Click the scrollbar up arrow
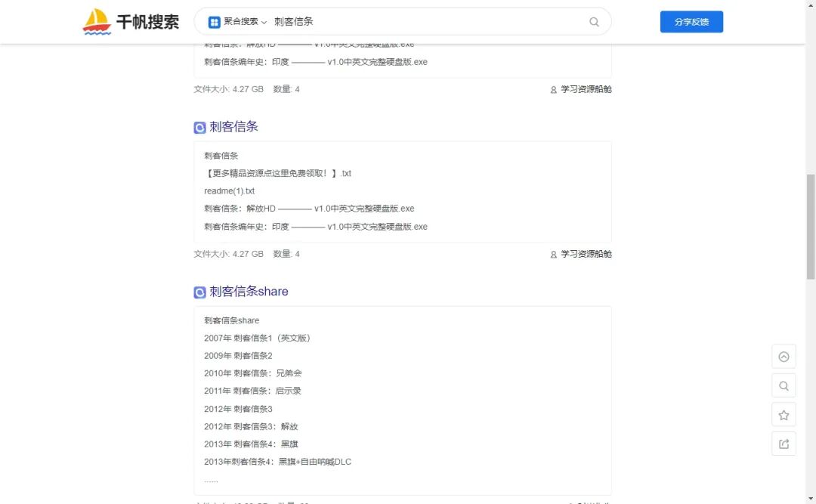Image resolution: width=816 pixels, height=504 pixels. (811, 4)
